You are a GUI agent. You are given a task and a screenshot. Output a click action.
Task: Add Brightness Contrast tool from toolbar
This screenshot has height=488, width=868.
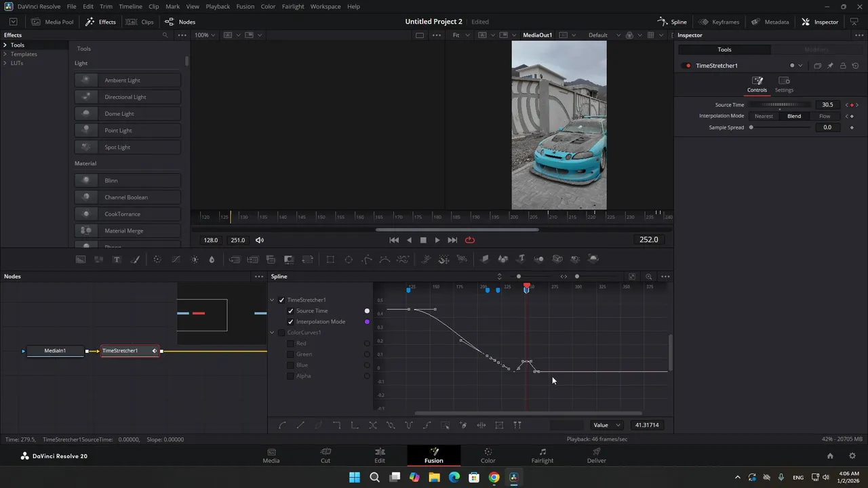click(x=195, y=259)
